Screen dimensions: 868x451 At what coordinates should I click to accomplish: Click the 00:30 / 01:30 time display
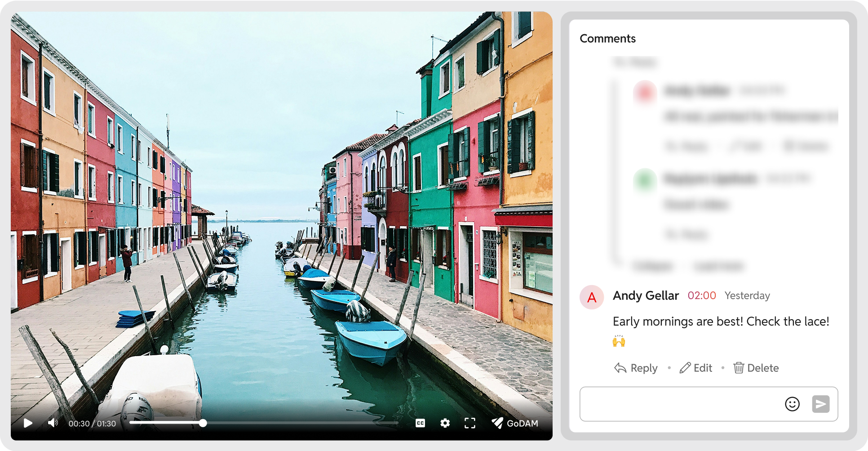point(92,424)
